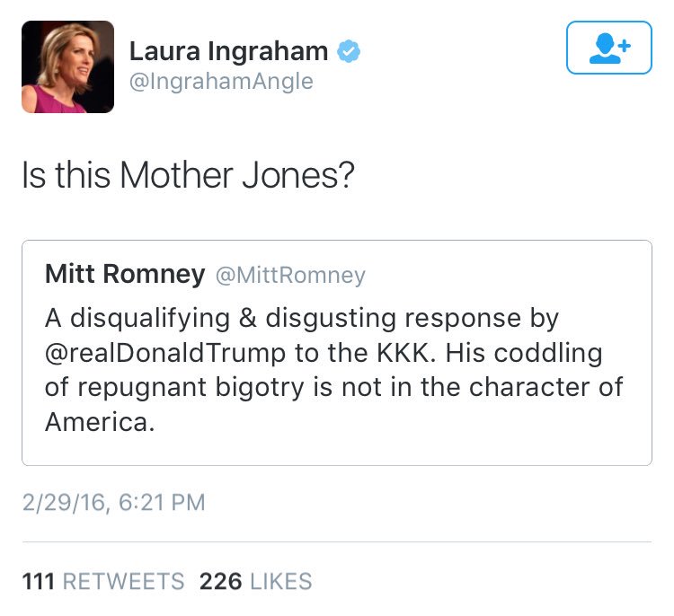
Task: Click the Laura Ingraham display name
Action: pyautogui.click(x=230, y=53)
